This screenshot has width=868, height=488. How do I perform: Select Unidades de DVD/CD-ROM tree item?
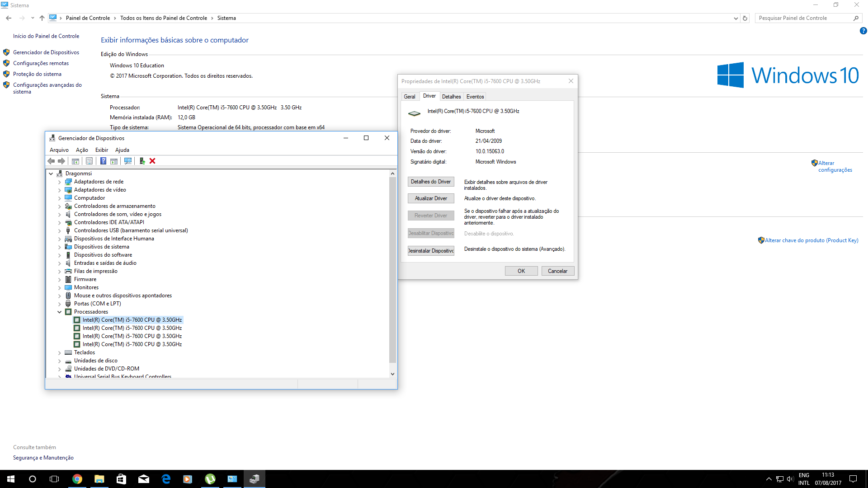107,369
